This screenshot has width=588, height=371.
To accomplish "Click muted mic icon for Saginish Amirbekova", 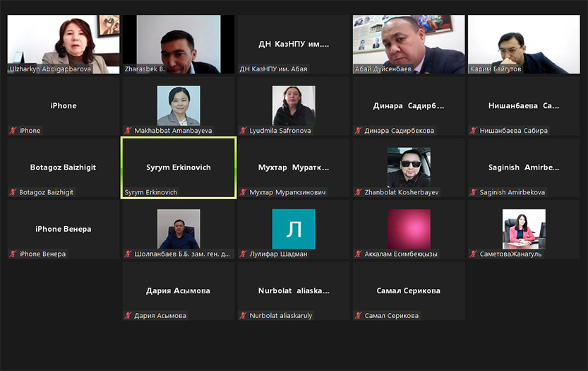I will [474, 192].
